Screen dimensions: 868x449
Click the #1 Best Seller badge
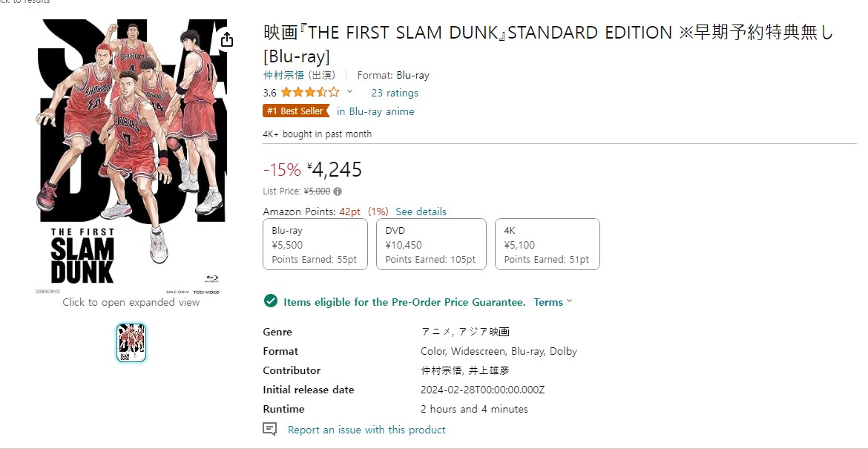click(295, 111)
